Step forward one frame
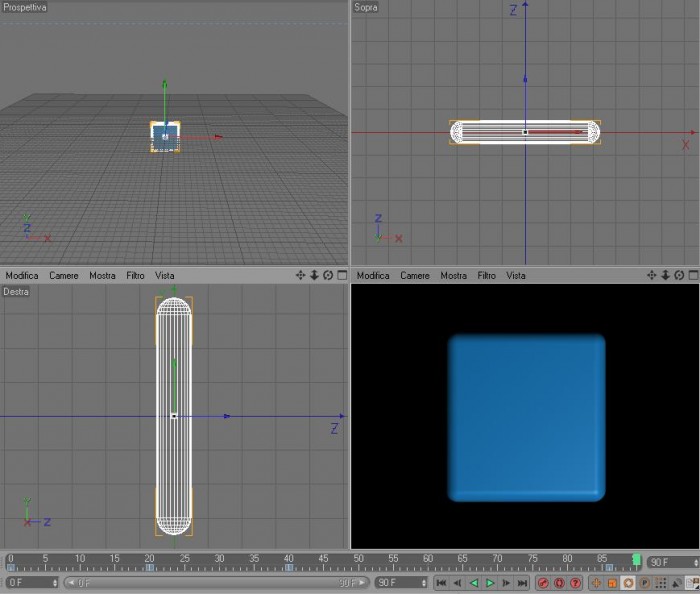This screenshot has height=594, width=700. pos(506,583)
